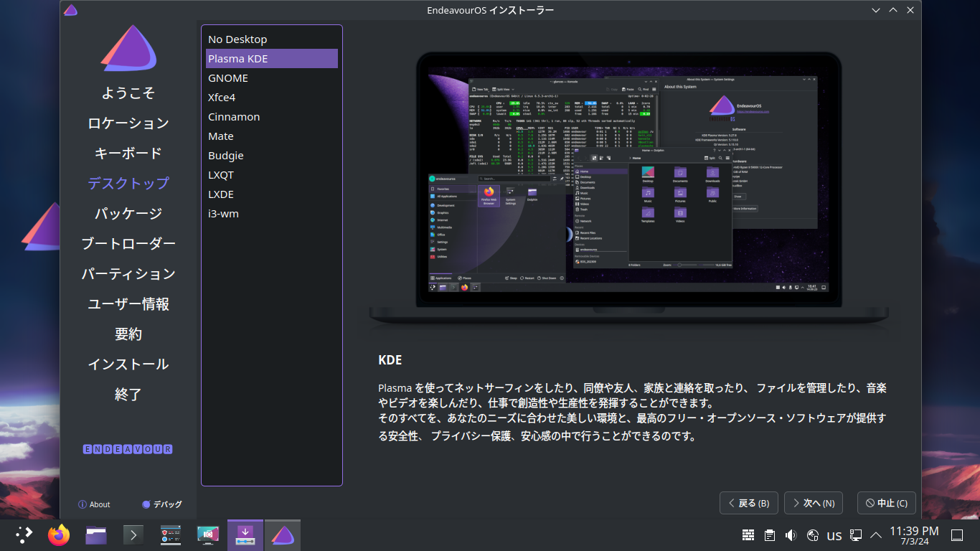Click the ロケーション step in sidebar
Image resolution: width=980 pixels, height=551 pixels.
[x=128, y=123]
